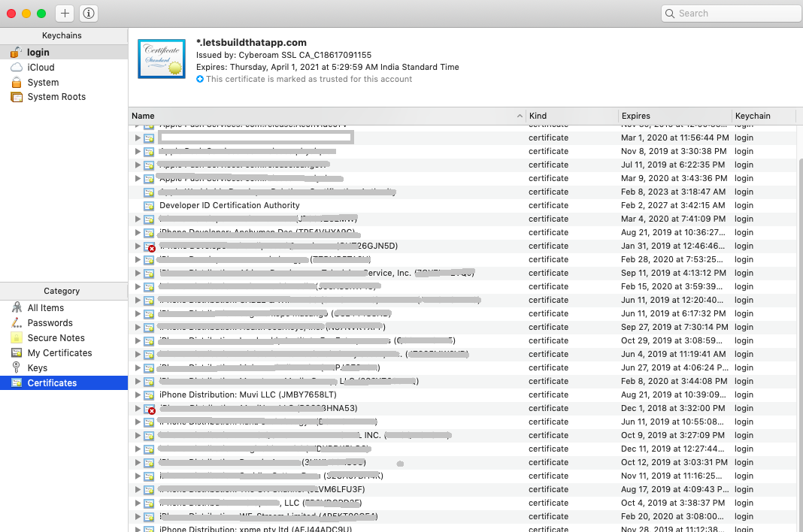Select expiry date Feb 2, 2027 at 3:42:15 AM
The image size is (803, 532).
pos(673,205)
